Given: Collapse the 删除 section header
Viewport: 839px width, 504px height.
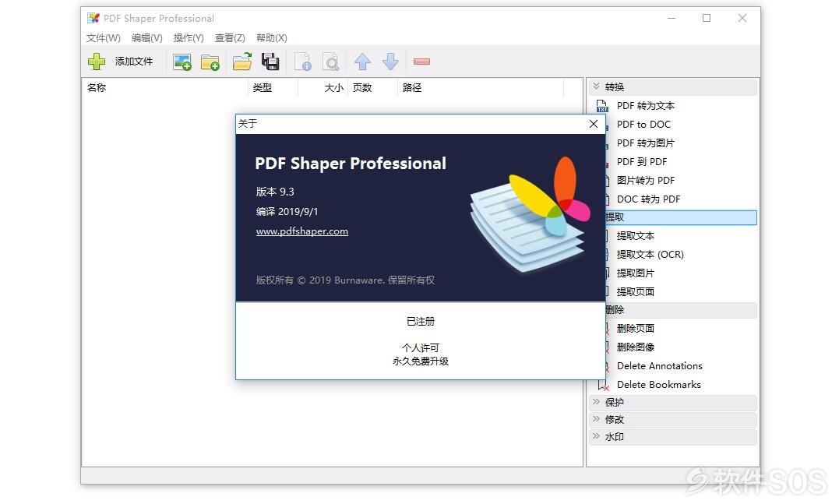Looking at the screenshot, I should [x=681, y=310].
